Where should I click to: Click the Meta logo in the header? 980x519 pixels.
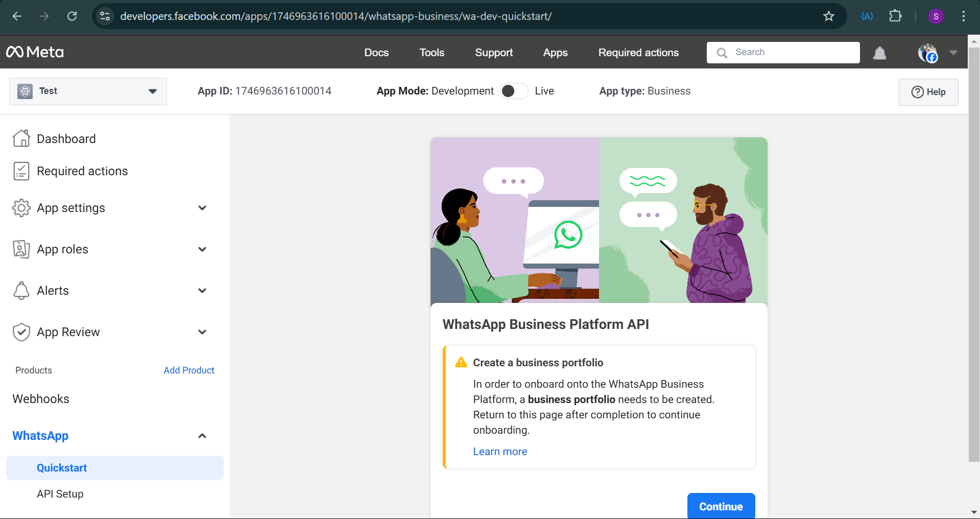pyautogui.click(x=34, y=52)
